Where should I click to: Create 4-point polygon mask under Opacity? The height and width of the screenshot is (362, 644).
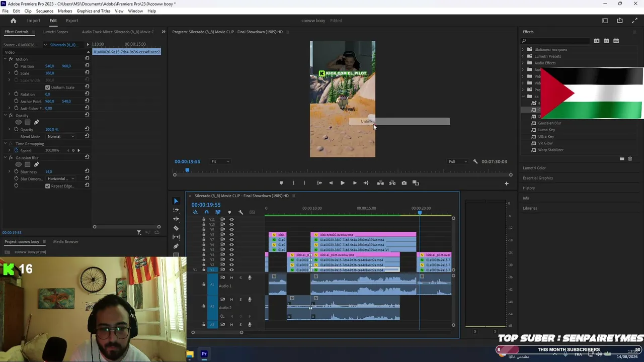click(28, 122)
